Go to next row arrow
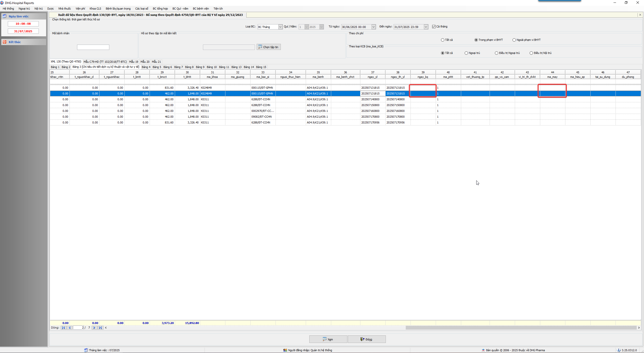Viewport: 644px width, 353px height. (x=94, y=328)
